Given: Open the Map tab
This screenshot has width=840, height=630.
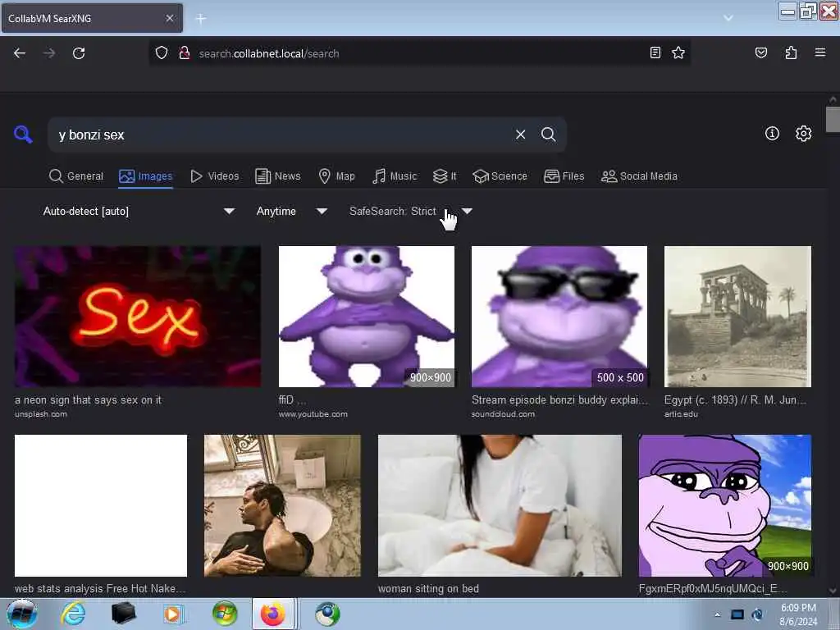Looking at the screenshot, I should tap(336, 176).
